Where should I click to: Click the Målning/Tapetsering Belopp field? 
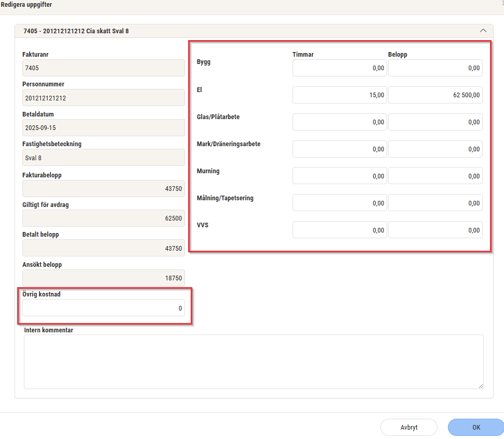tap(435, 203)
